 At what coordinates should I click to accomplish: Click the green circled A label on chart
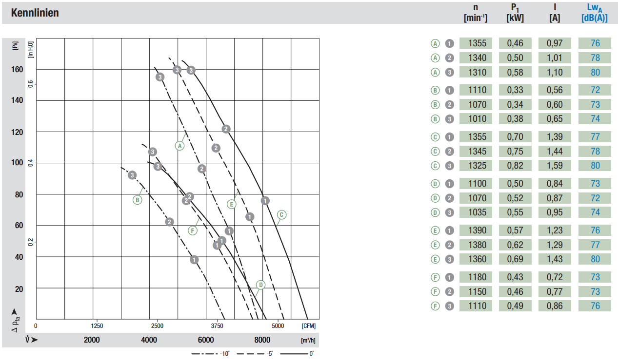pos(179,145)
